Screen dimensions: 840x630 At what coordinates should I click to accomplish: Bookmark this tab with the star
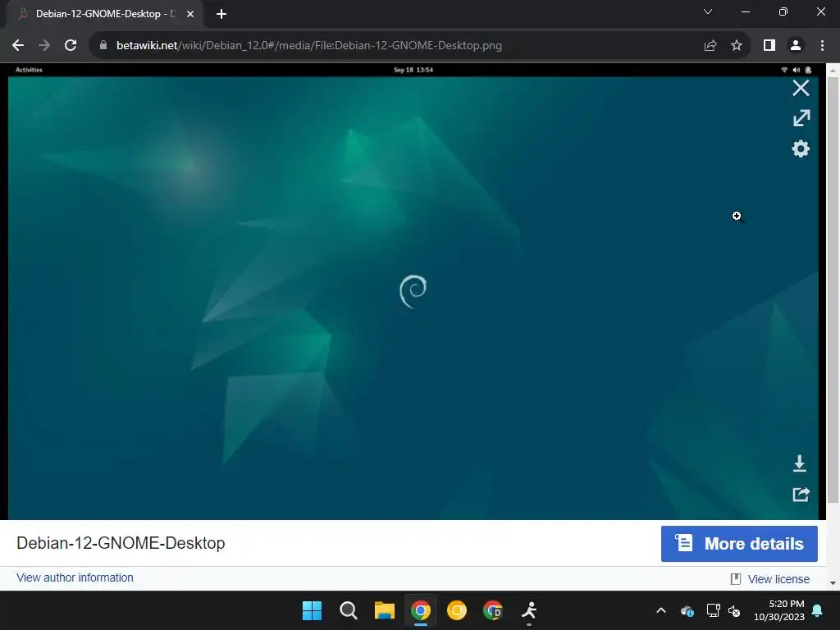tap(737, 46)
